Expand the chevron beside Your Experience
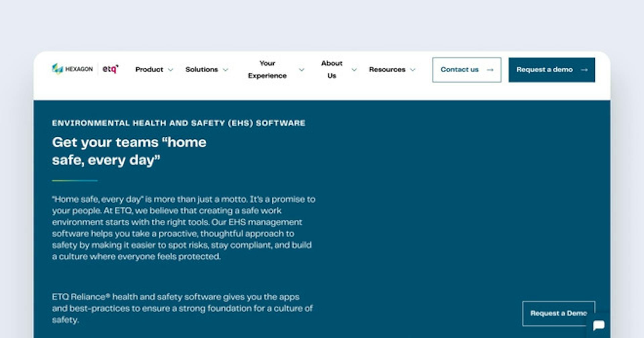This screenshot has height=338, width=644. 302,70
